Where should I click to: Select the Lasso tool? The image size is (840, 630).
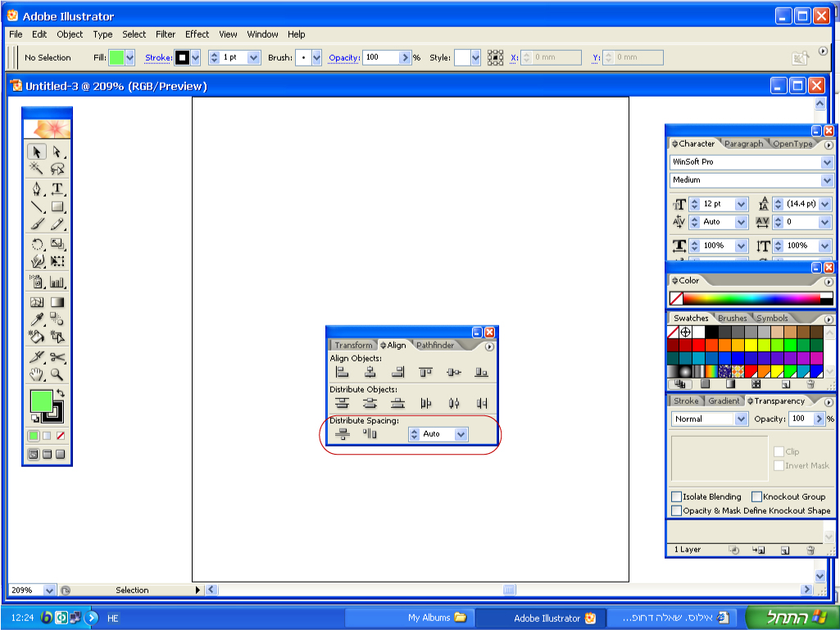[57, 169]
